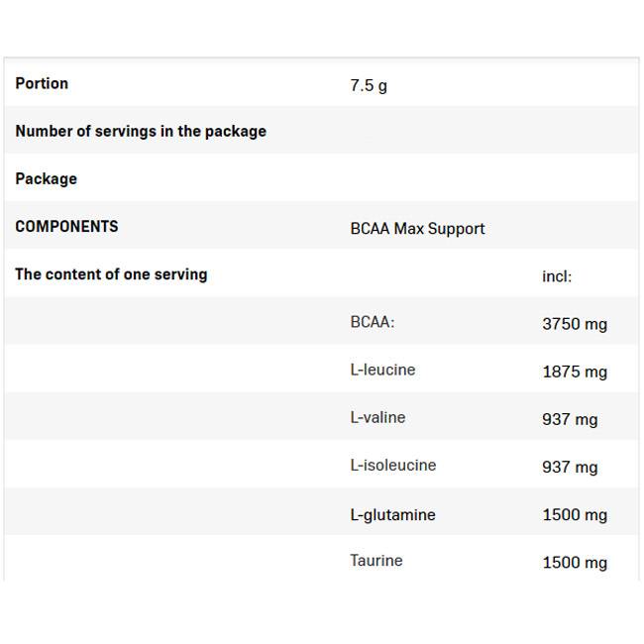Select the 937 mg value beside L-isoleucine
The width and height of the screenshot is (644, 644).
click(570, 467)
